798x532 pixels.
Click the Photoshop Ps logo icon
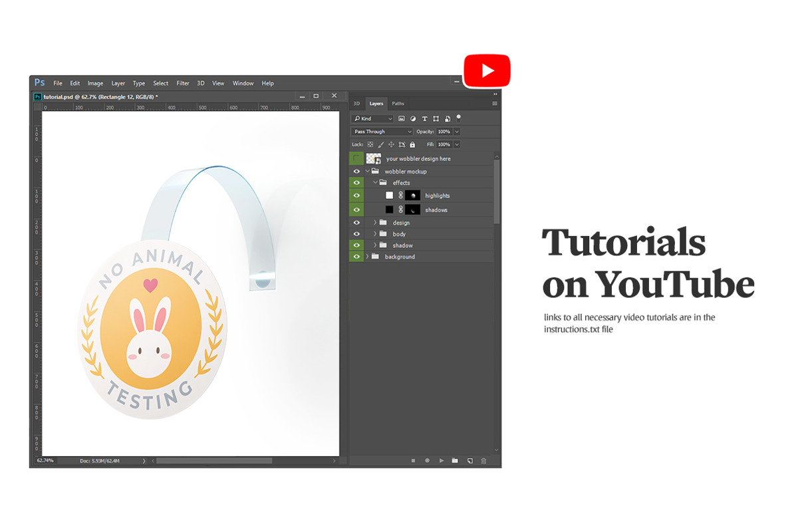tap(40, 82)
